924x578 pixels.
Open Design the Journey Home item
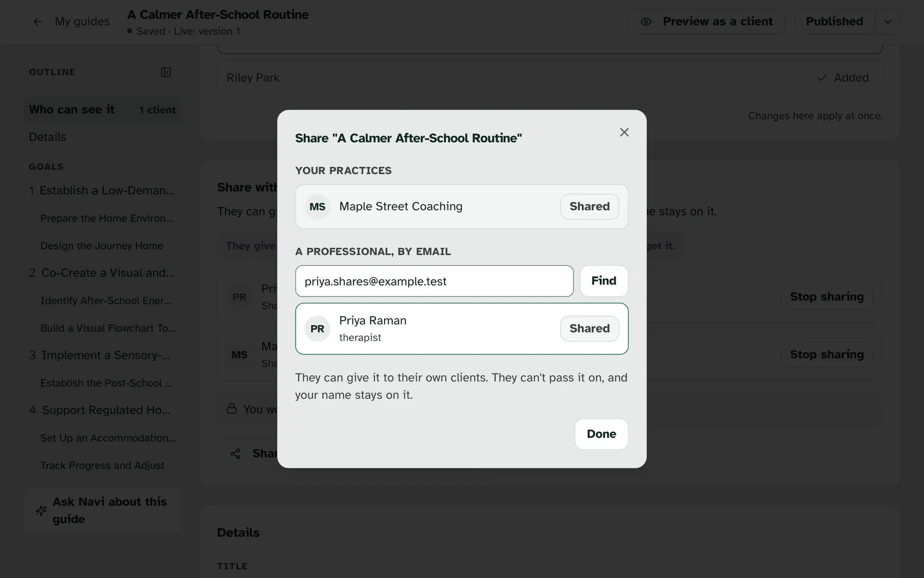click(102, 246)
